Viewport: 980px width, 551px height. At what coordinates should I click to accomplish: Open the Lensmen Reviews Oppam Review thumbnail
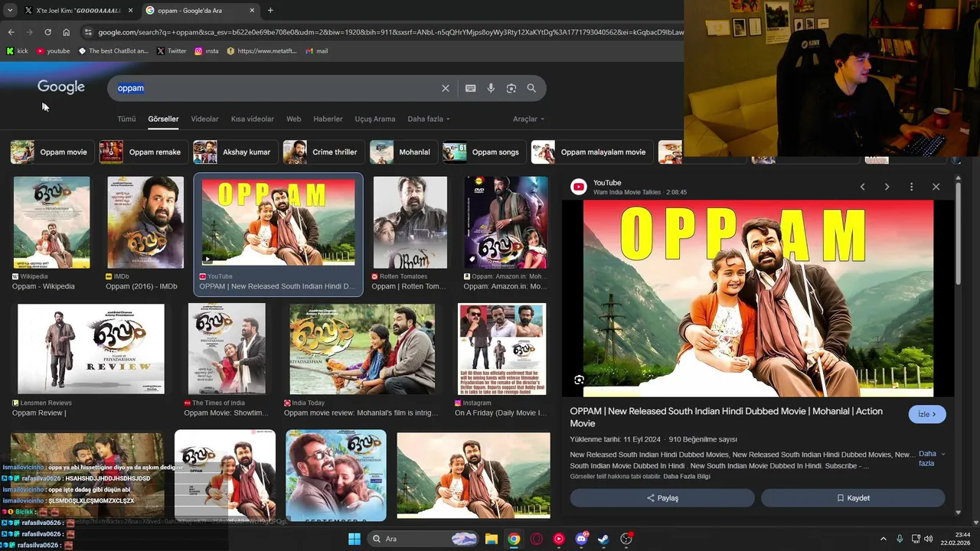tap(90, 349)
